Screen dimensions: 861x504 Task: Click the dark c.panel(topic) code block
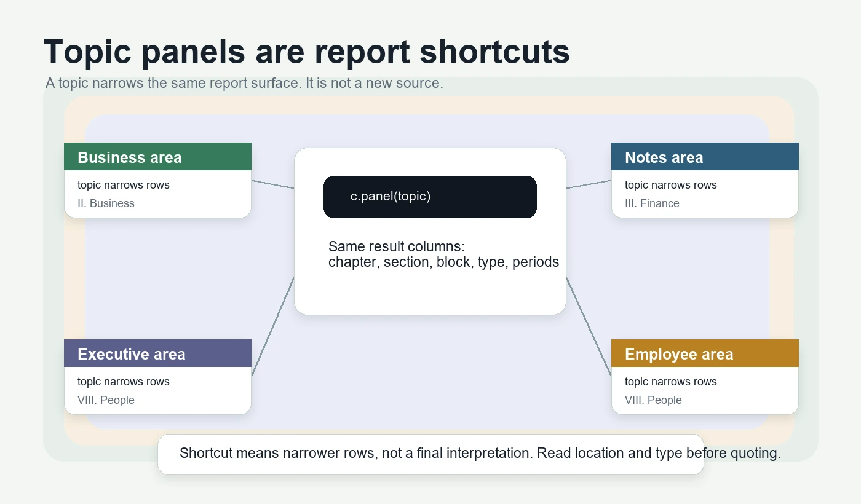[430, 197]
